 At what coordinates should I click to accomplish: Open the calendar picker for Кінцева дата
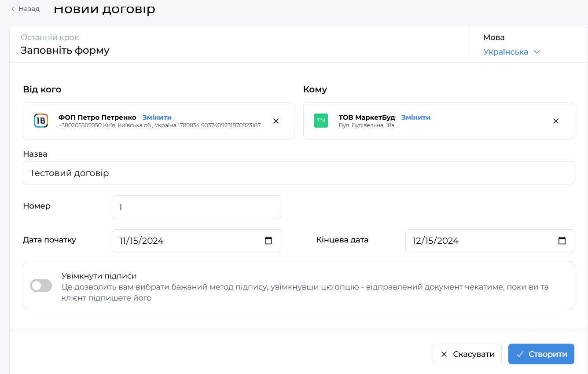(x=562, y=241)
